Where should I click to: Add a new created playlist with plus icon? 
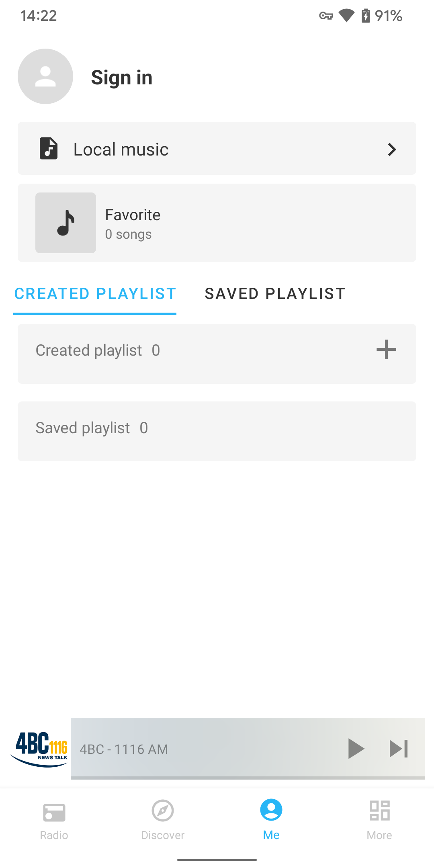pos(386,350)
